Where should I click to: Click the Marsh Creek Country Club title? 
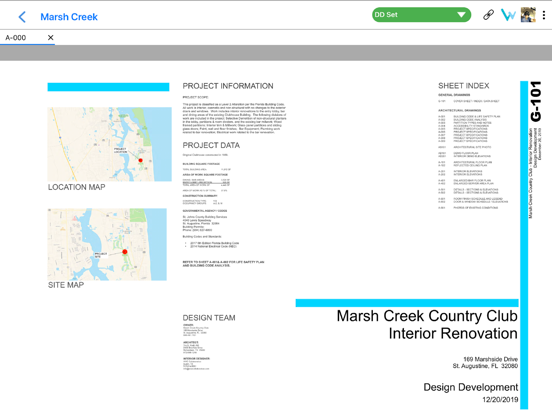(427, 316)
